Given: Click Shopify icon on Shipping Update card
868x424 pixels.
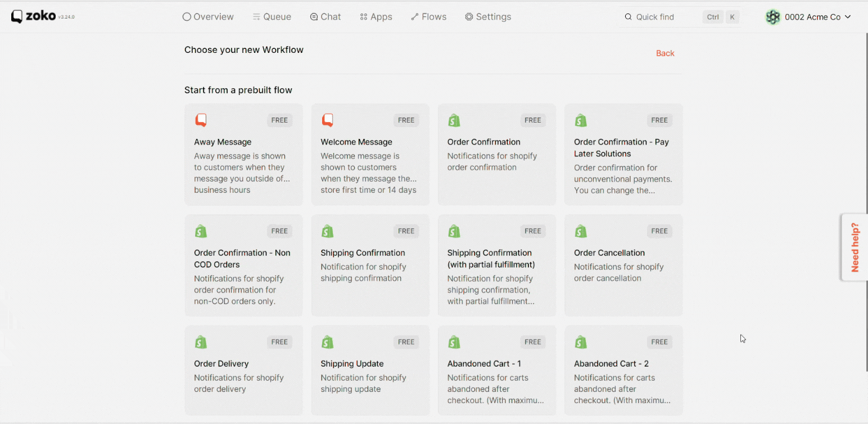Looking at the screenshot, I should click(327, 342).
